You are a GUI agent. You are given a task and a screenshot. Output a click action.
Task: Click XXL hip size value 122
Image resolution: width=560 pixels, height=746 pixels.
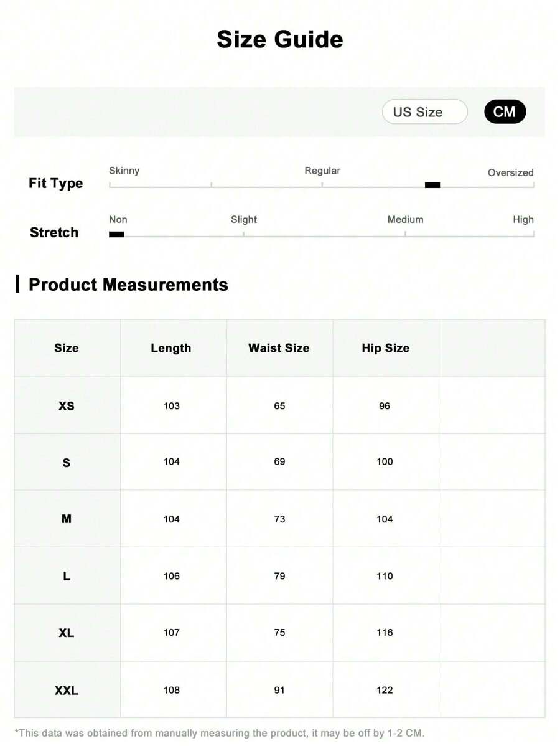pyautogui.click(x=385, y=690)
